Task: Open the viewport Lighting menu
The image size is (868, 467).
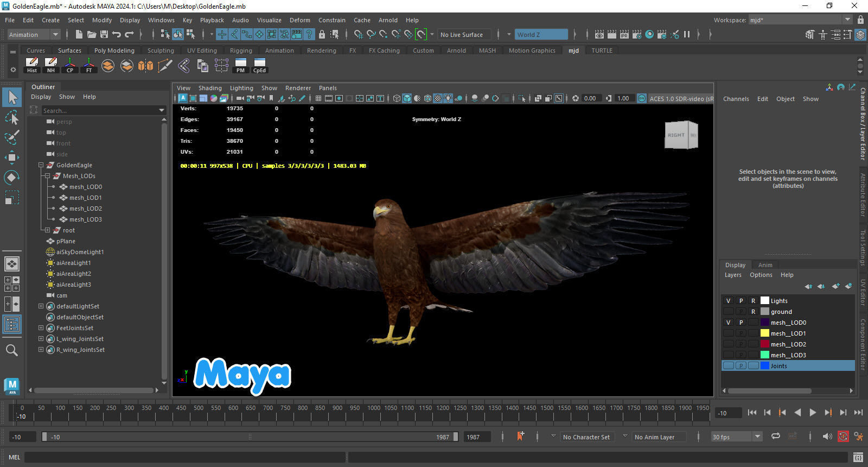Action: (241, 88)
